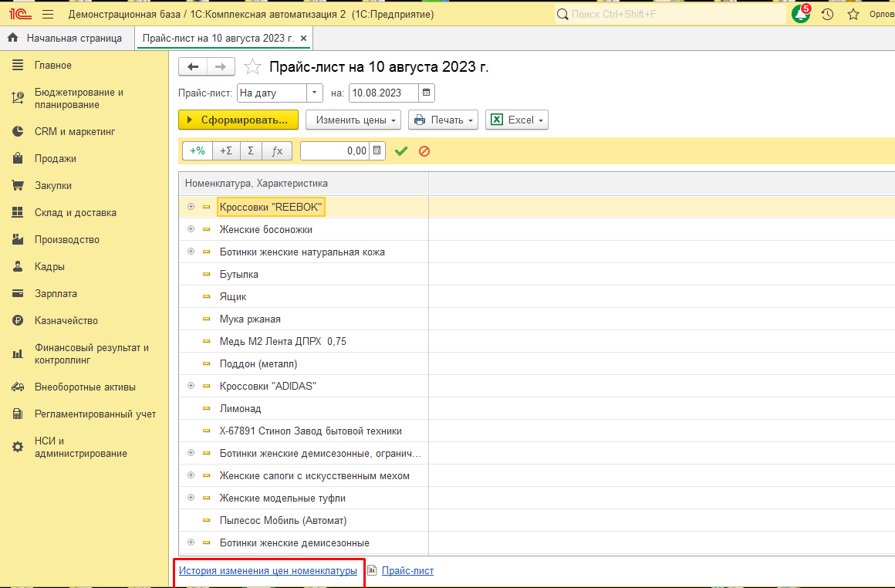Click the 0,00 value input field
Image resolution: width=895 pixels, height=588 pixels.
tap(335, 150)
